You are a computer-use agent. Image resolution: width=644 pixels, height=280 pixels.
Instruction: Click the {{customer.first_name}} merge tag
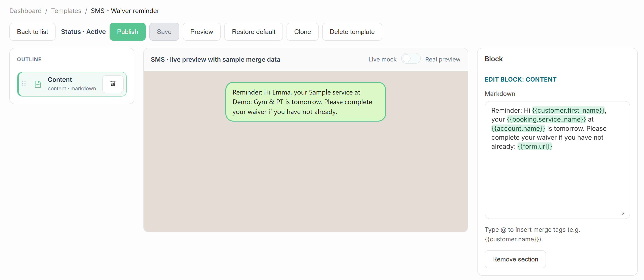tap(568, 110)
